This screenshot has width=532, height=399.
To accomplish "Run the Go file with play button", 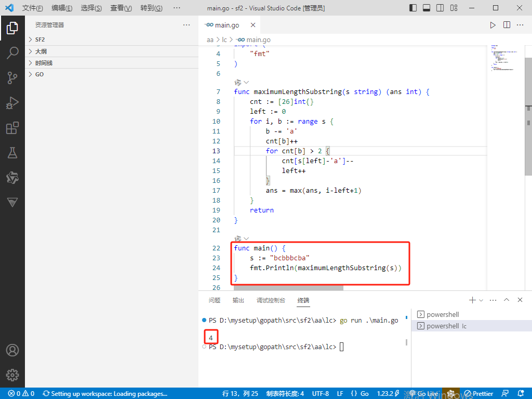I will [x=493, y=25].
